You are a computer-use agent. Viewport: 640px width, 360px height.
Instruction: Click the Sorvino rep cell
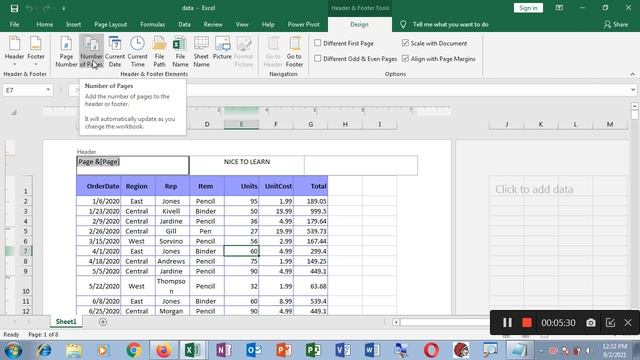point(171,241)
